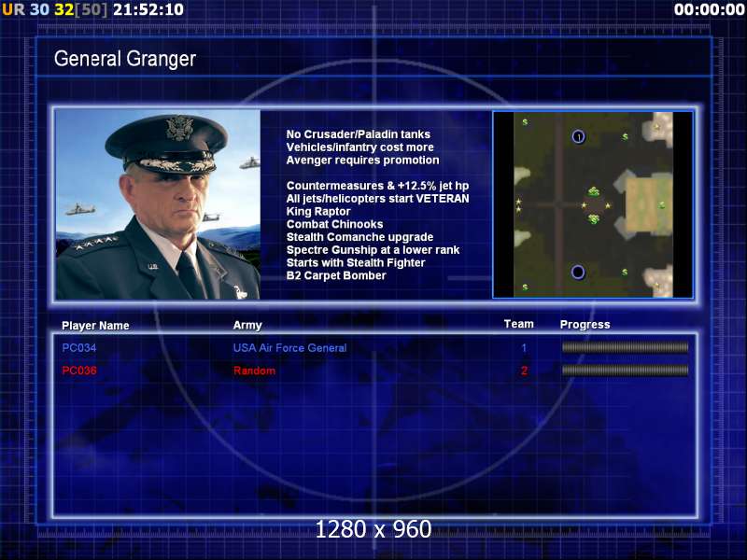
Task: Click the 'B2 Carpet Bomber' line
Action: point(336,275)
